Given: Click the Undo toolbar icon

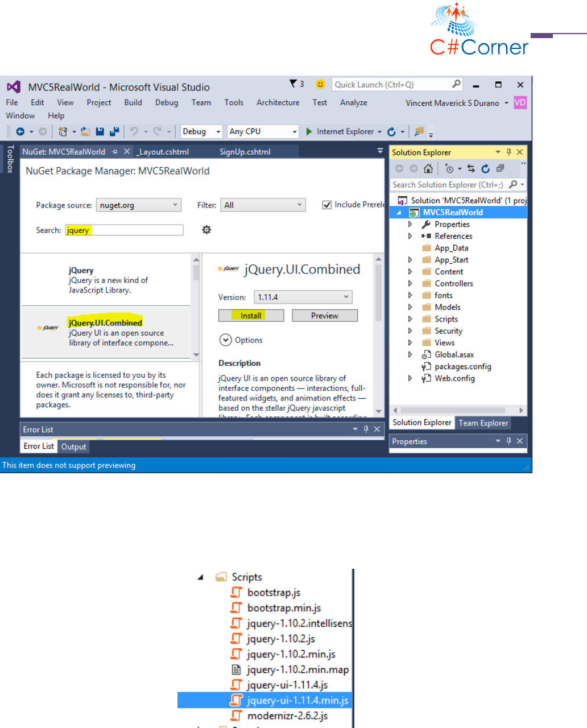Looking at the screenshot, I should click(x=134, y=131).
